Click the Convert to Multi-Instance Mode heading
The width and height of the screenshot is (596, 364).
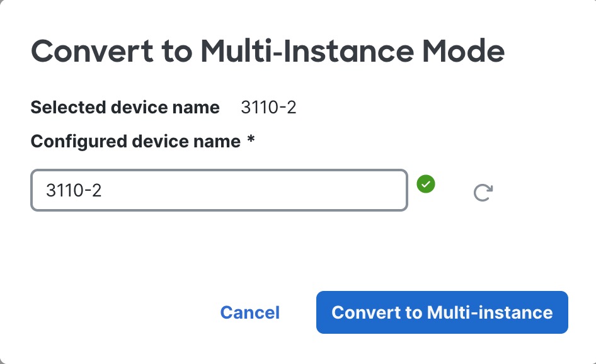[x=268, y=52]
